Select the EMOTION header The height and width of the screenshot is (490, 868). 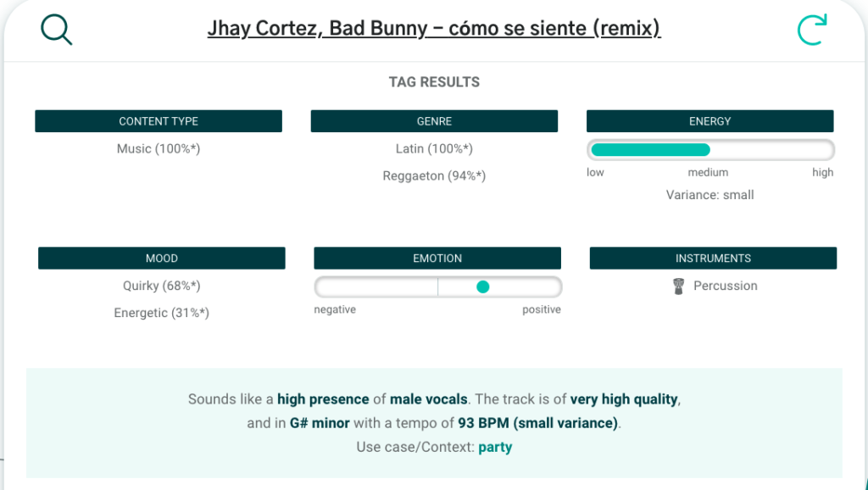coord(437,258)
